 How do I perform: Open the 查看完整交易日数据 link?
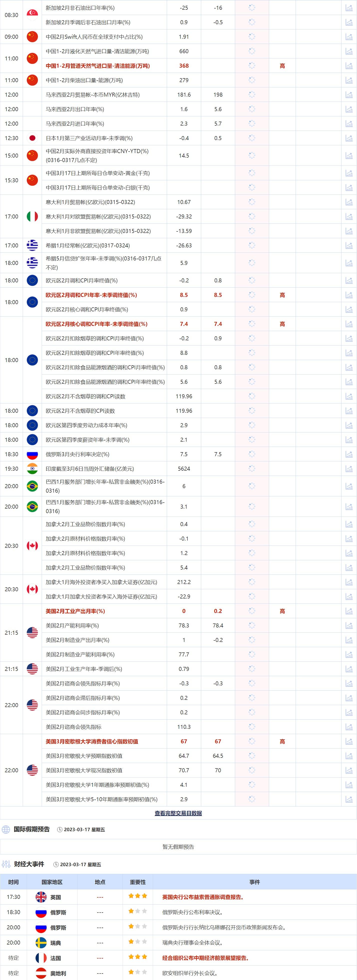coord(178,813)
